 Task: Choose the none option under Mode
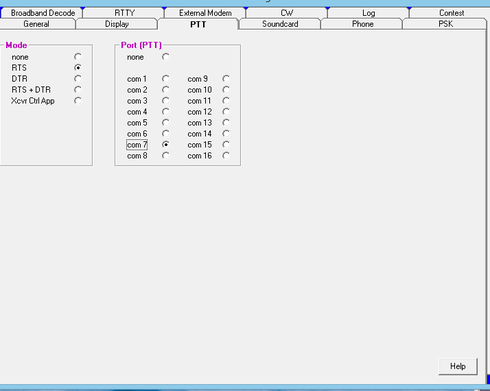point(78,57)
